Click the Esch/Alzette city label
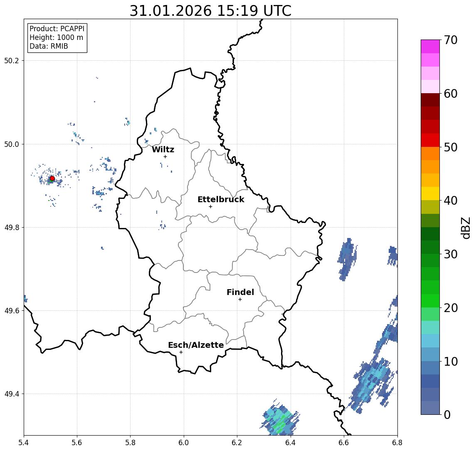The height and width of the screenshot is (451, 476). pyautogui.click(x=196, y=345)
